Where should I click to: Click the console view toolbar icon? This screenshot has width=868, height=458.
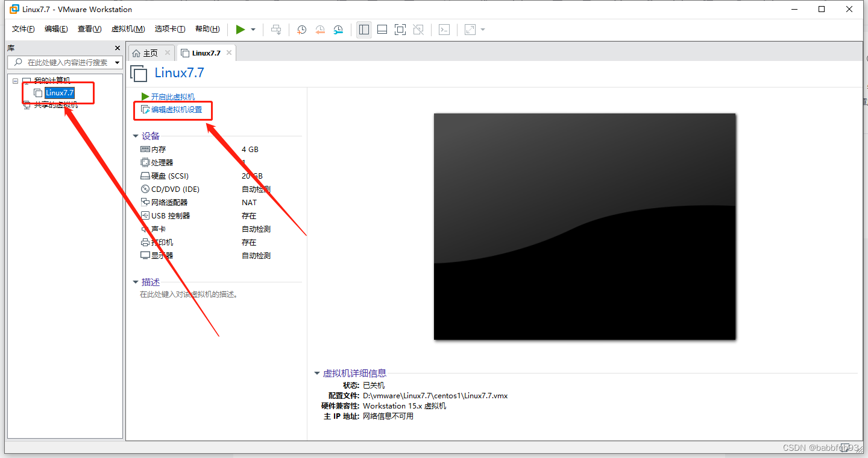coord(444,29)
